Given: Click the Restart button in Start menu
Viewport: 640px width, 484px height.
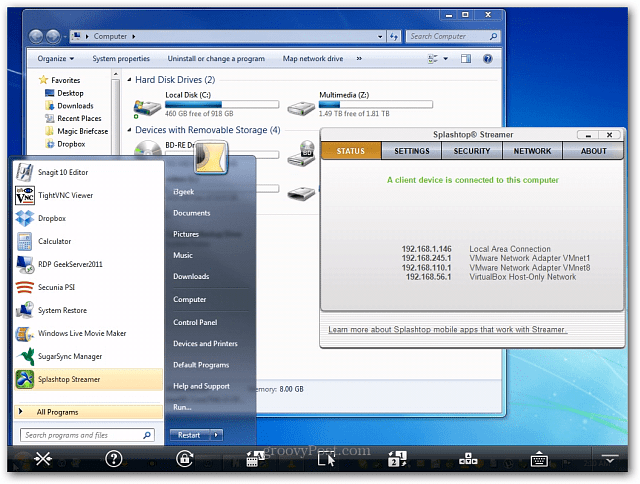Looking at the screenshot, I should 189,435.
